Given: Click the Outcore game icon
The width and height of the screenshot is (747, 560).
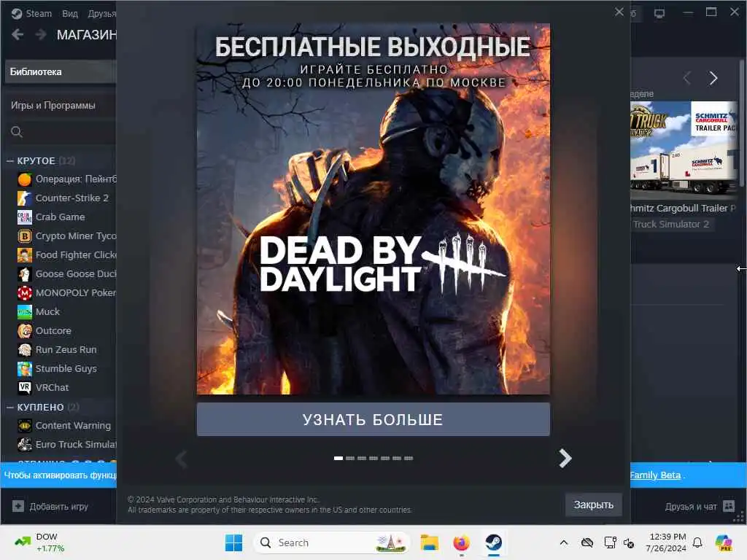Looking at the screenshot, I should [25, 330].
